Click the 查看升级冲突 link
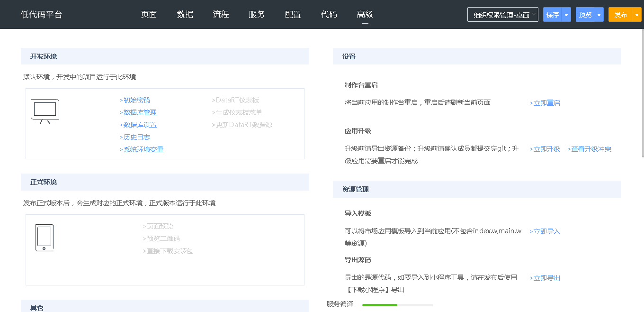 click(x=590, y=149)
